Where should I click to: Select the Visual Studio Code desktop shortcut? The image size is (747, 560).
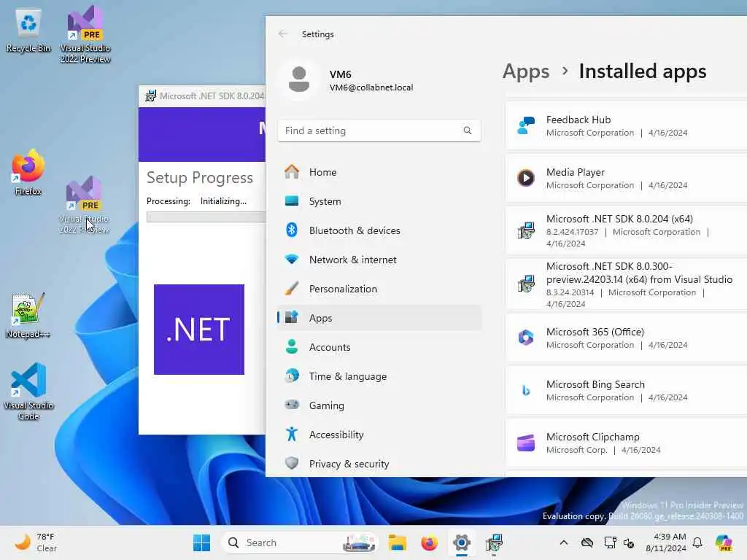(28, 392)
